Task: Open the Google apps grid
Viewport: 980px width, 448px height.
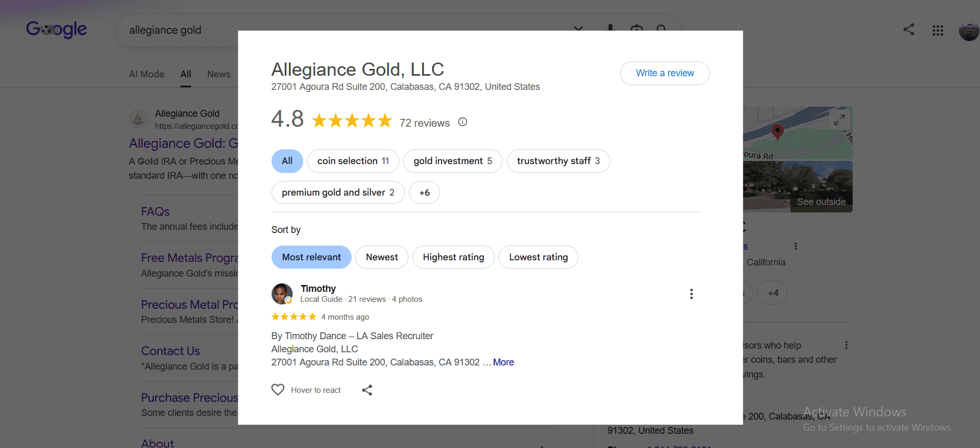Action: [x=938, y=30]
